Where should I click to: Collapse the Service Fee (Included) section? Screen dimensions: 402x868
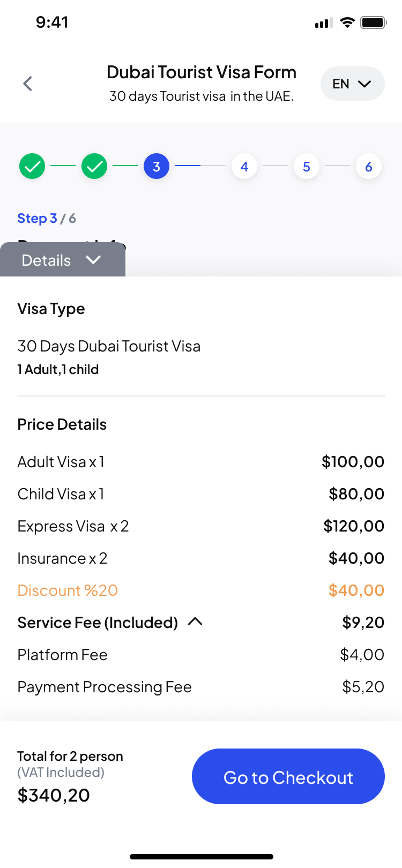[x=195, y=622]
